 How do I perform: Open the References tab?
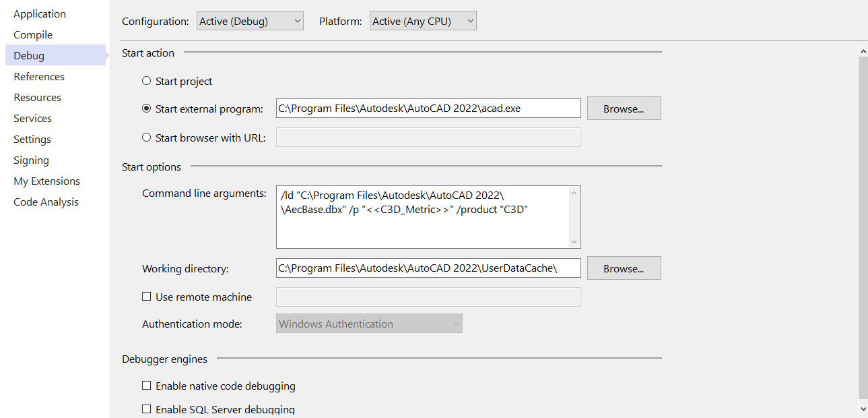click(x=39, y=77)
